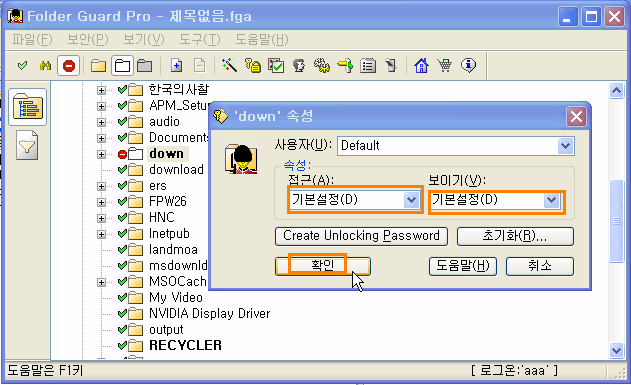The image size is (631, 385).
Task: Open the 보기(V) menu
Action: 144,39
